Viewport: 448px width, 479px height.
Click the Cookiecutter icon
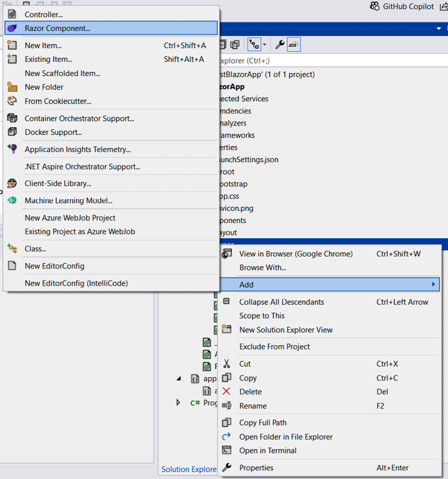[12, 101]
